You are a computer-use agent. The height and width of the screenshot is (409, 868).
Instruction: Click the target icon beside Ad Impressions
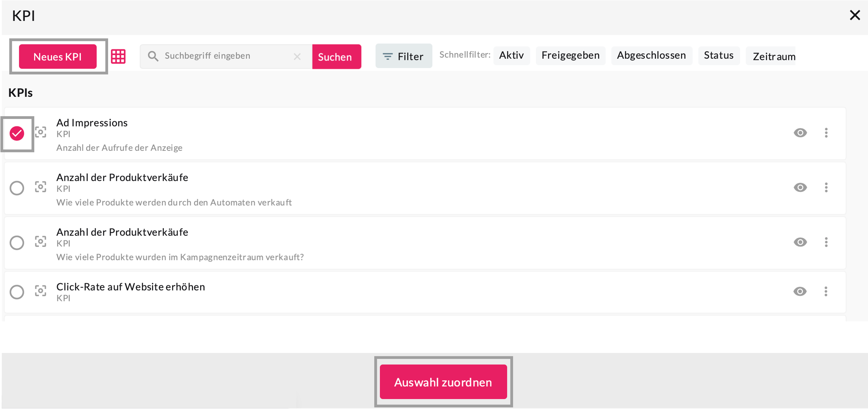click(41, 132)
